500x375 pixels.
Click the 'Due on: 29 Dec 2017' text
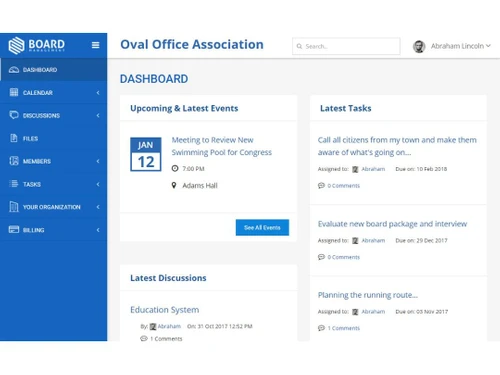421,240
